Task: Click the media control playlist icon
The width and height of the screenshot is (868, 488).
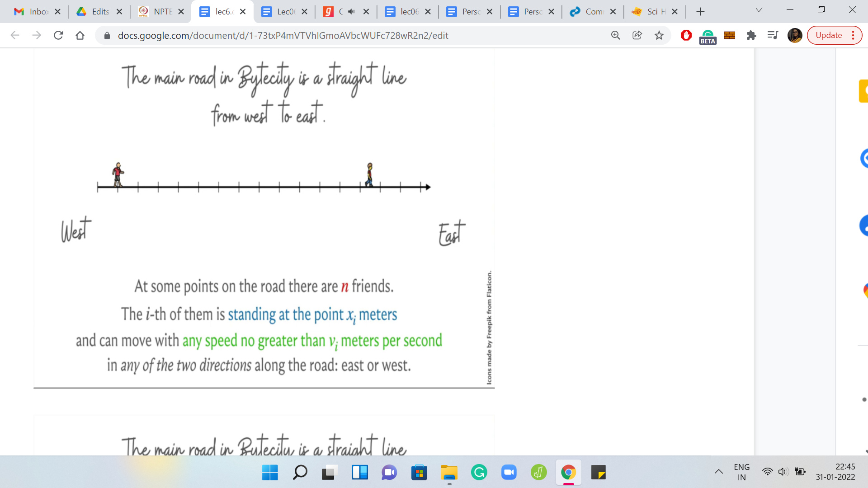Action: pos(773,35)
